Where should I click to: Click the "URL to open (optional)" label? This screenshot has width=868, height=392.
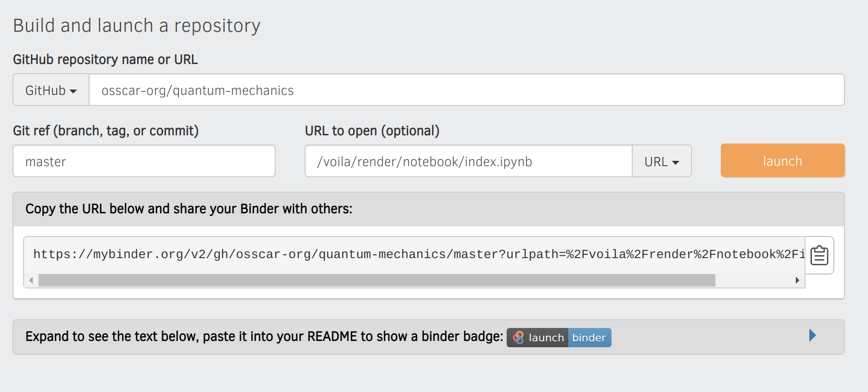tap(372, 131)
